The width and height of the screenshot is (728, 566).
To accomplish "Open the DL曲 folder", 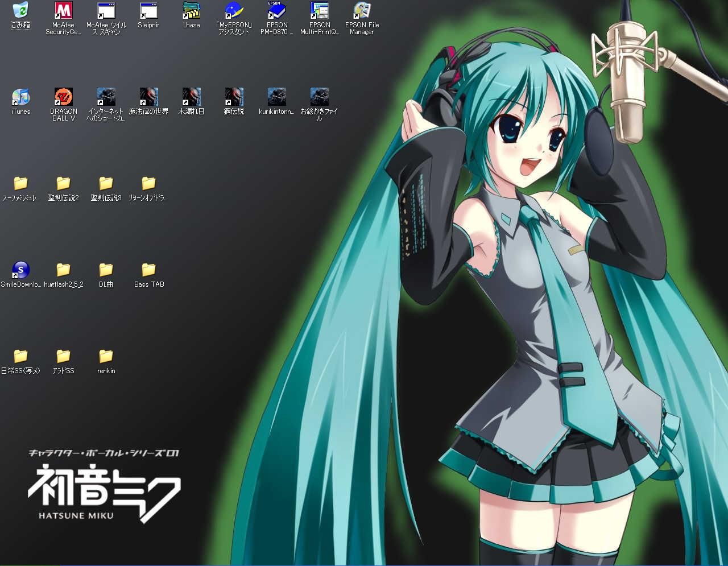I will pyautogui.click(x=106, y=275).
